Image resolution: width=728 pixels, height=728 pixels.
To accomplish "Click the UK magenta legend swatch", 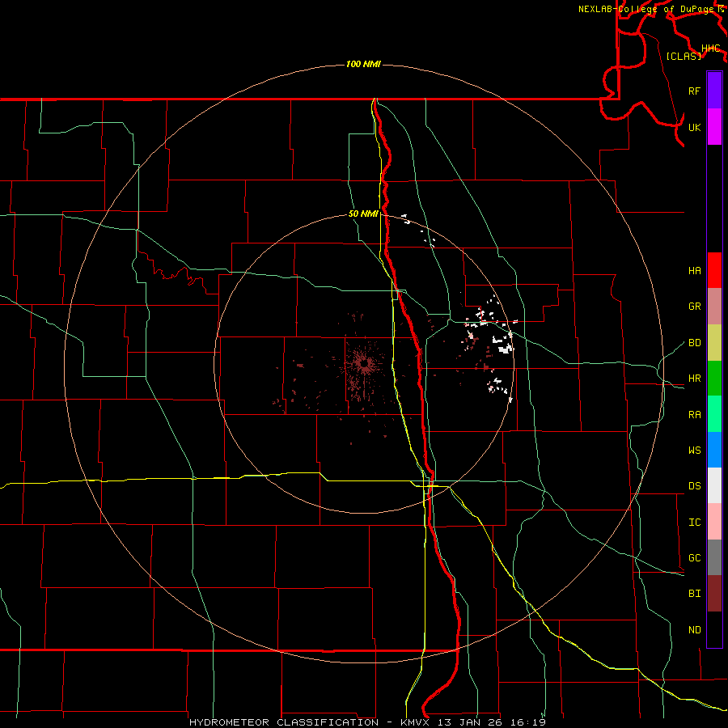I will (714, 127).
